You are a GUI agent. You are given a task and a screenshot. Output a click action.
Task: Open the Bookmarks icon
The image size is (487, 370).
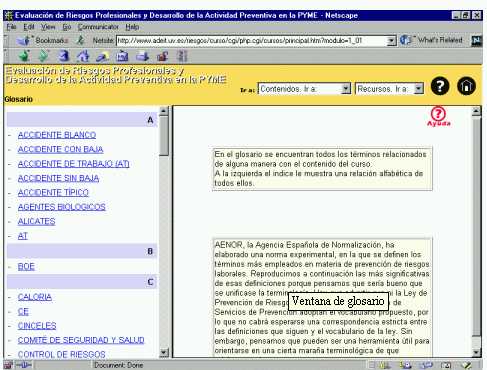pos(24,40)
